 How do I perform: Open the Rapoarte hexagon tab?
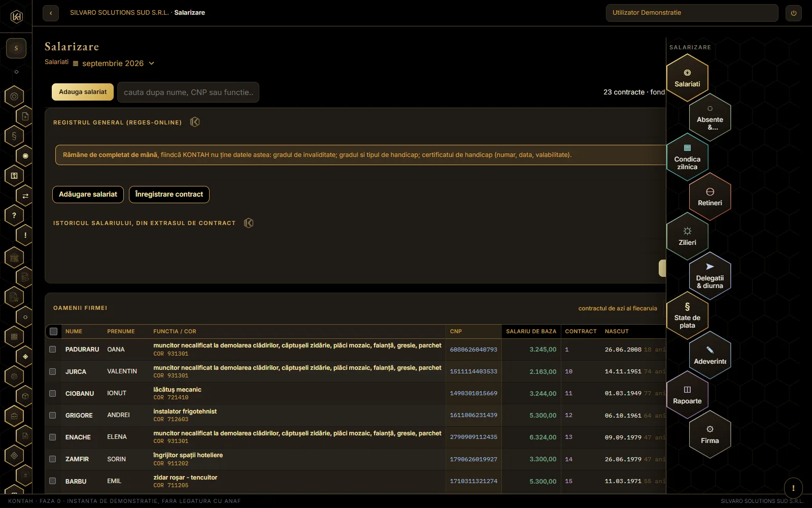point(687,395)
